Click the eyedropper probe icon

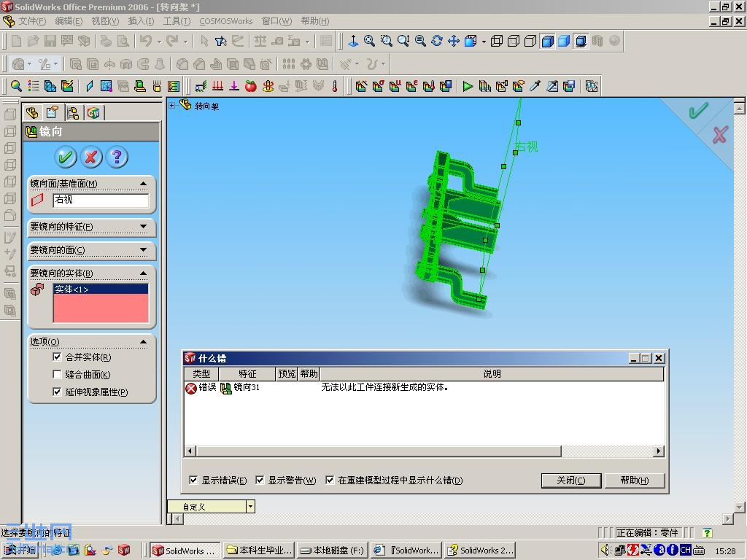coord(535,86)
